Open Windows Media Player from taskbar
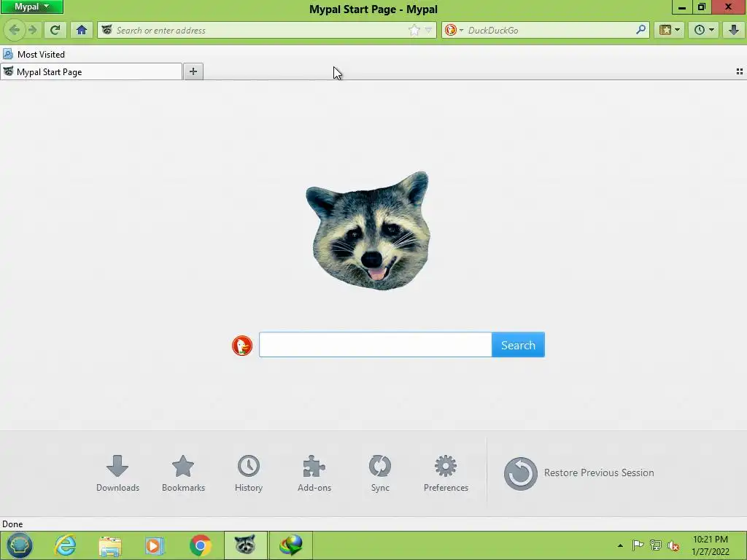This screenshot has width=747, height=560. point(155,545)
